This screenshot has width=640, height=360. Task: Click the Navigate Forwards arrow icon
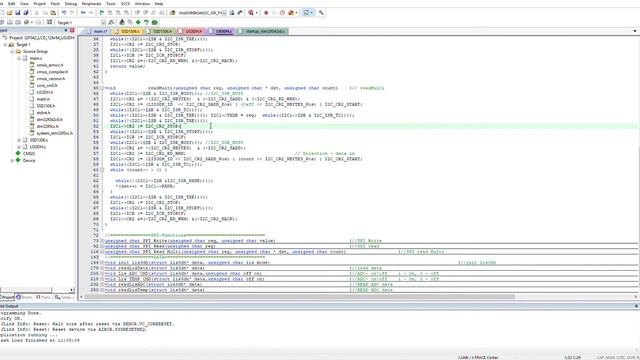91,13
